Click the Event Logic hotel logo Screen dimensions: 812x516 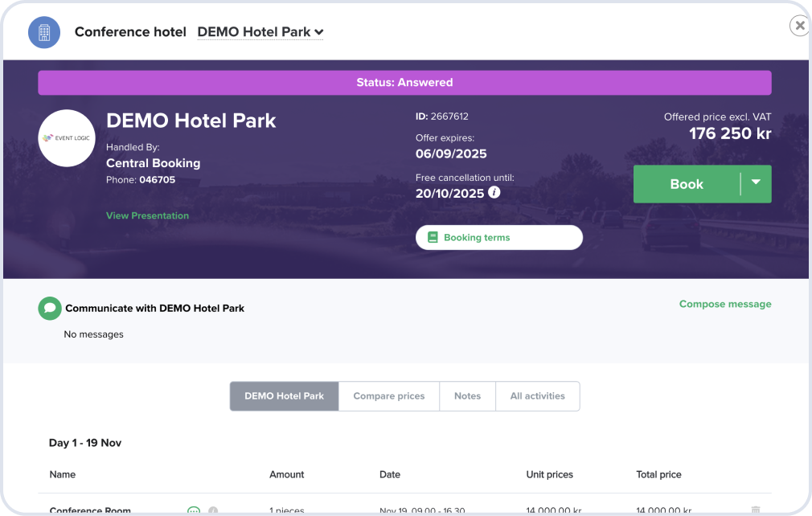click(x=67, y=138)
